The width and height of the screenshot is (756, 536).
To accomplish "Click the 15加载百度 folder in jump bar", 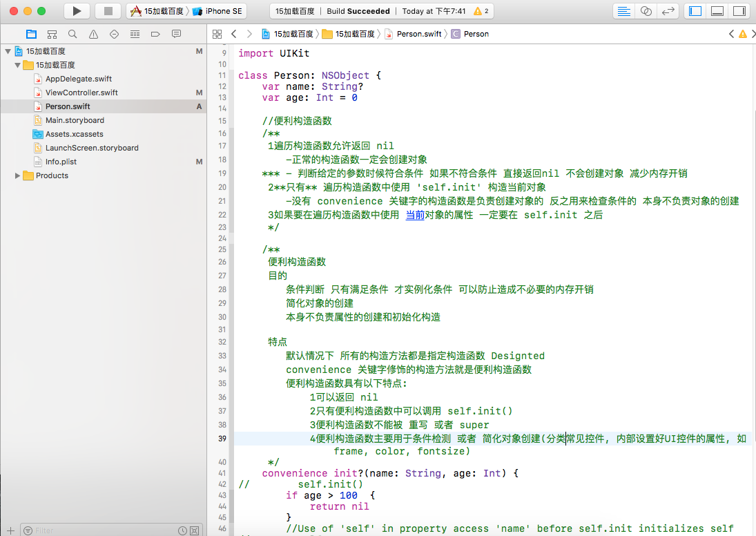I will (x=349, y=34).
